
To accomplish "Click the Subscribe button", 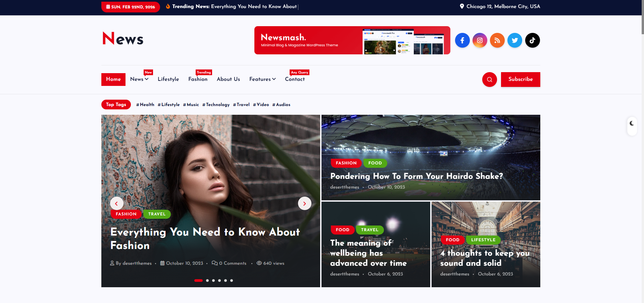I will (x=520, y=80).
